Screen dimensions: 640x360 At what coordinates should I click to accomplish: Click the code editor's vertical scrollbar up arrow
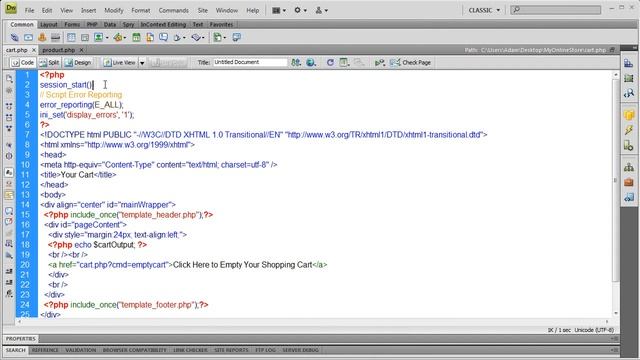pyautogui.click(x=616, y=75)
